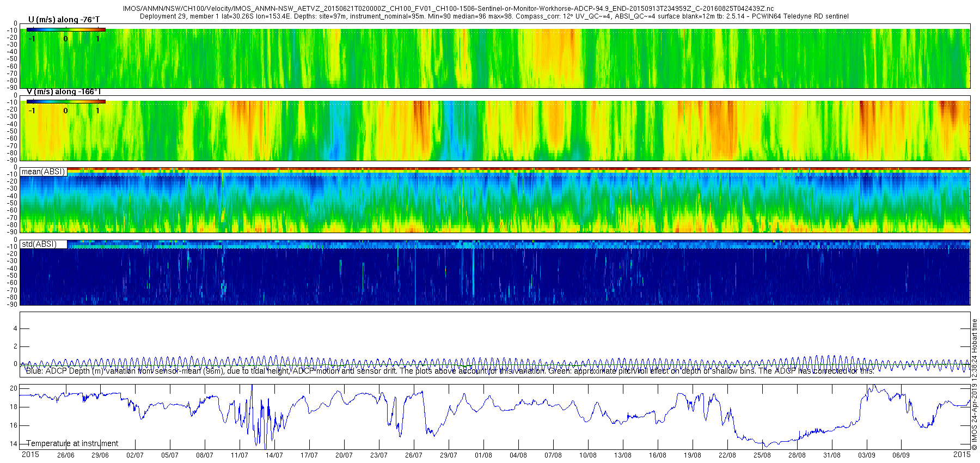The height and width of the screenshot is (463, 980).
Task: Click the '-90' depth tick of the mean(ABSI) panel
Action: [13, 231]
